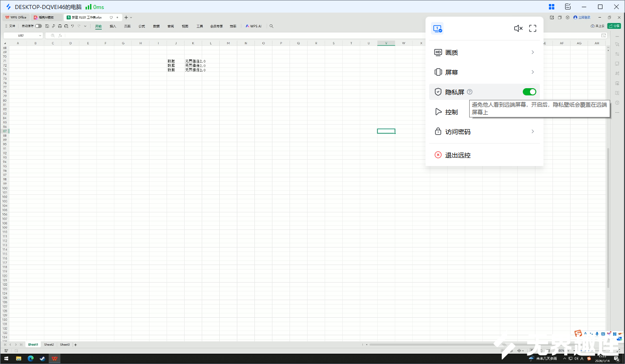Click the help icon beside 隐私屏
The height and width of the screenshot is (364, 625).
tap(470, 92)
